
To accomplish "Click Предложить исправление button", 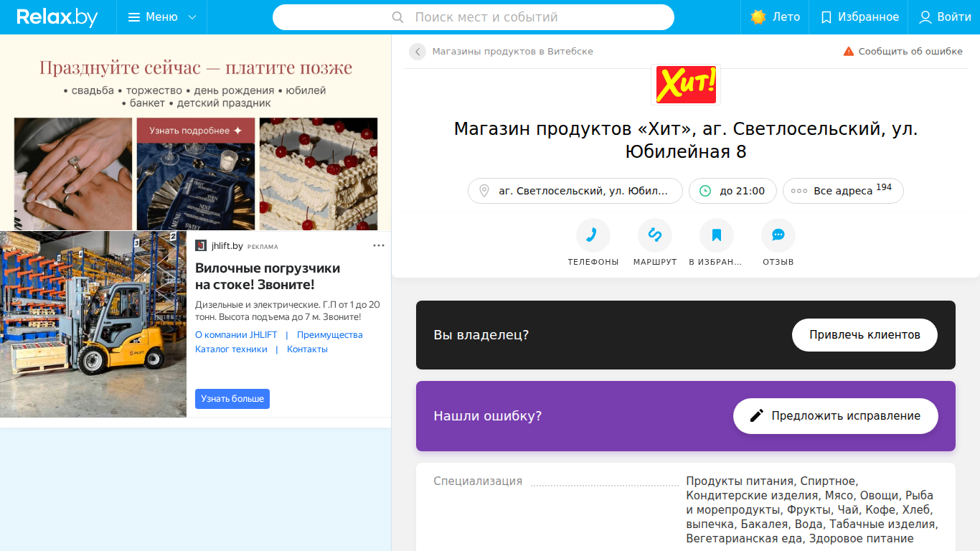I will [x=836, y=416].
